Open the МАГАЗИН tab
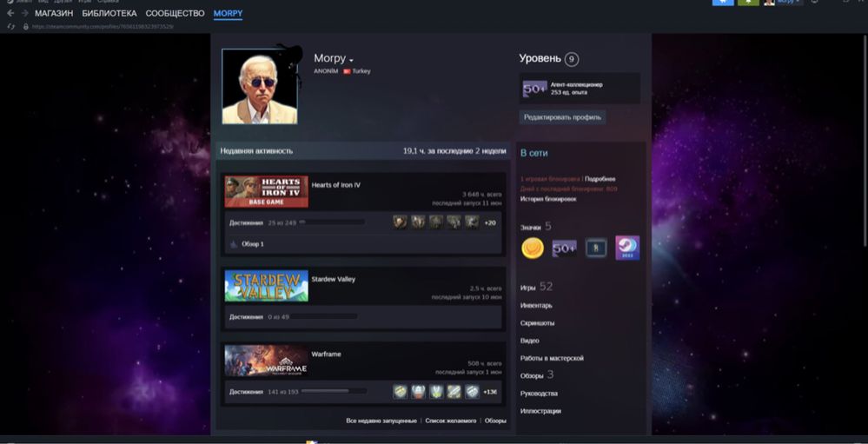Screen dimensions: 868x444 pyautogui.click(x=54, y=13)
